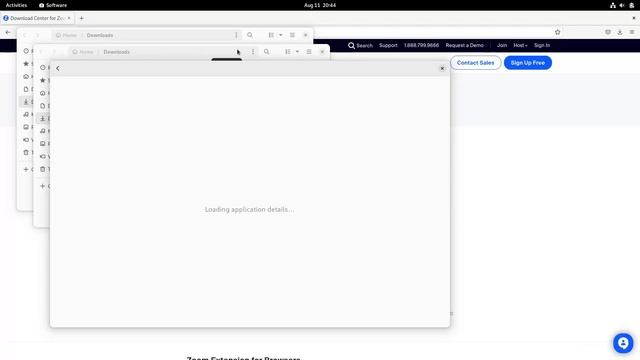Click Sign In on Zoom header
The image size is (640, 360).
click(542, 45)
